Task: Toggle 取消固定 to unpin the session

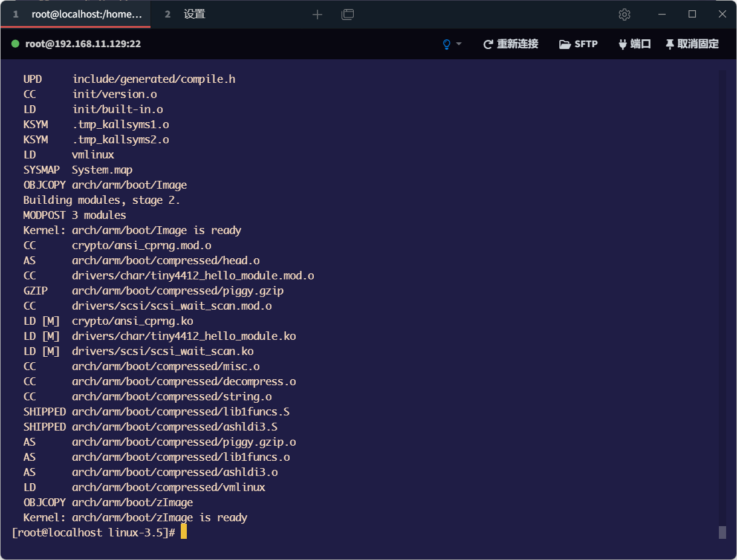Action: (696, 44)
